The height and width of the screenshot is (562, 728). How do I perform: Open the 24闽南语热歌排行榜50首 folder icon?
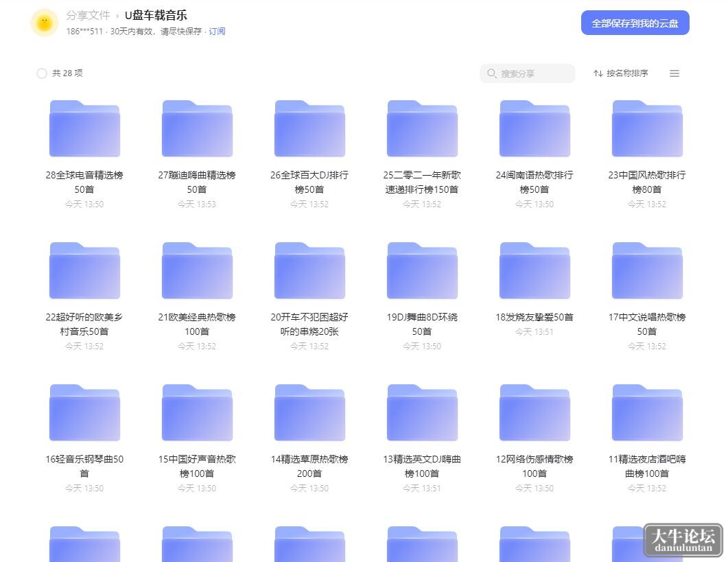click(x=535, y=128)
